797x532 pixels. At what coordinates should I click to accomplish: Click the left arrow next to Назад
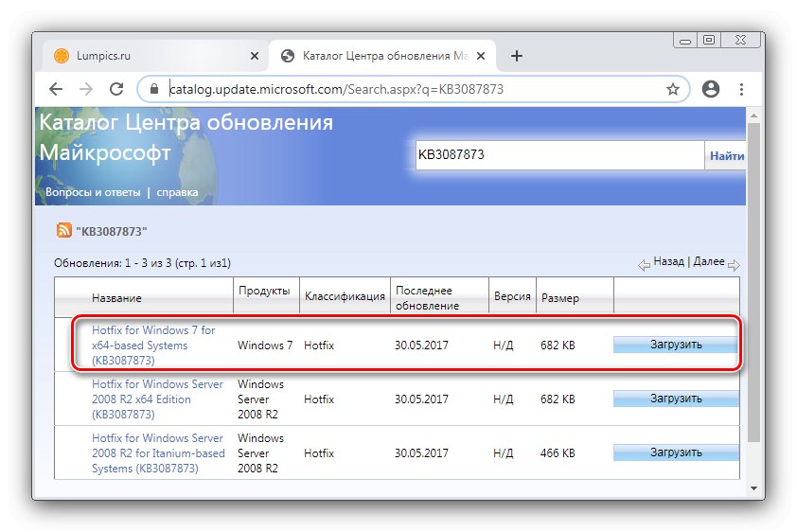644,265
